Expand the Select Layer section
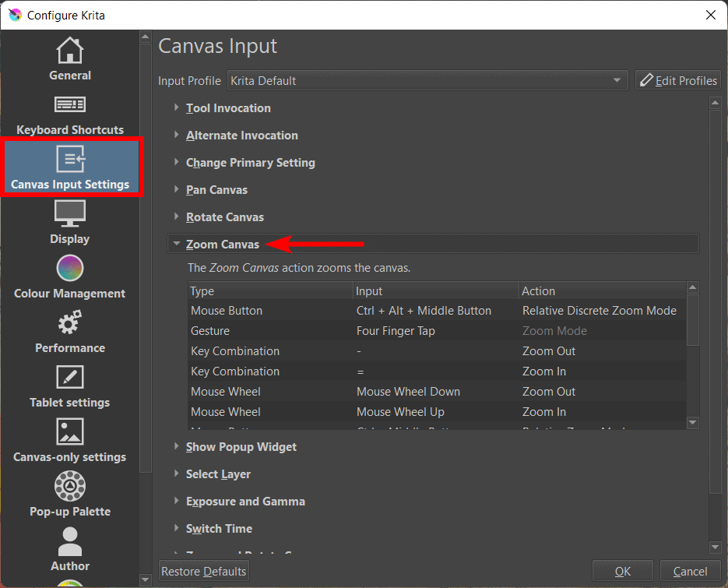This screenshot has width=728, height=588. tap(219, 474)
